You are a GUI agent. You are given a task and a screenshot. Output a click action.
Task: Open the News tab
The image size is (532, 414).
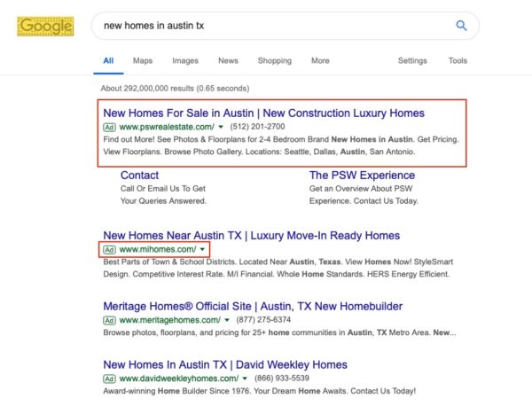pos(228,61)
